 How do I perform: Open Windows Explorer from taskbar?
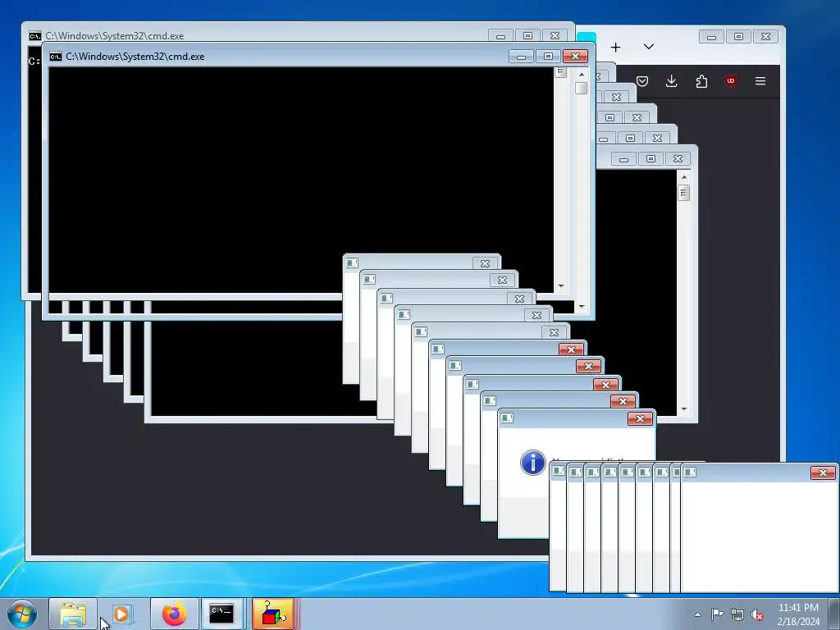[73, 614]
